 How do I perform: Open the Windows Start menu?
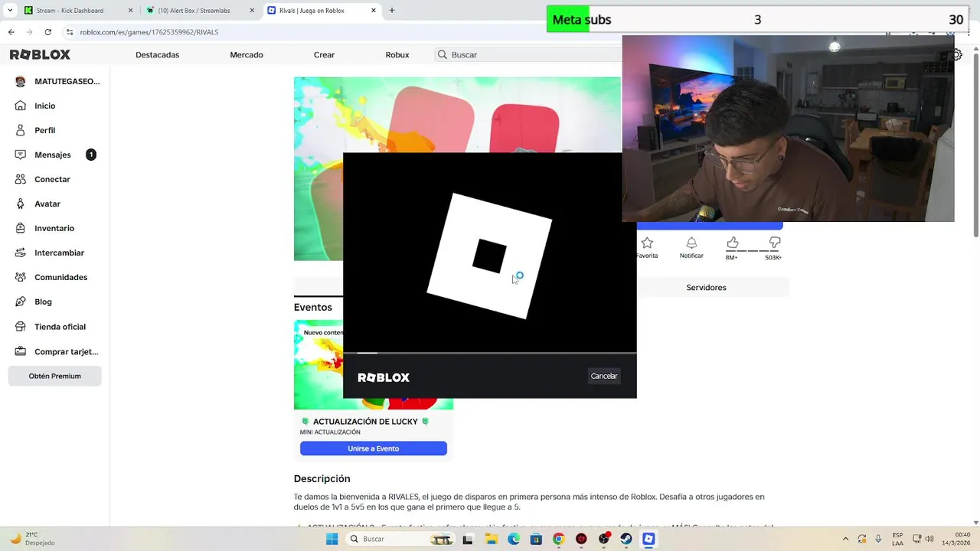tap(332, 539)
